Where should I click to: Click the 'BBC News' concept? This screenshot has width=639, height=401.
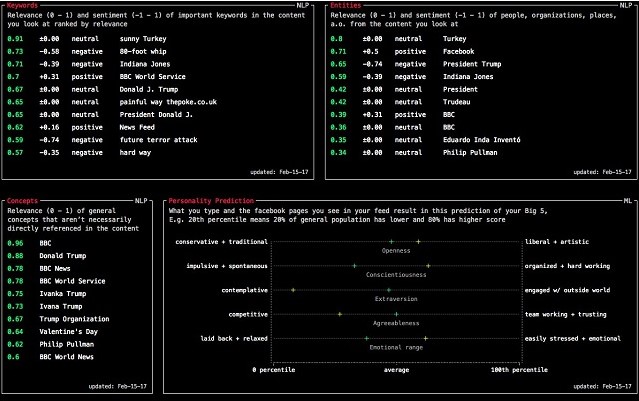pyautogui.click(x=55, y=269)
